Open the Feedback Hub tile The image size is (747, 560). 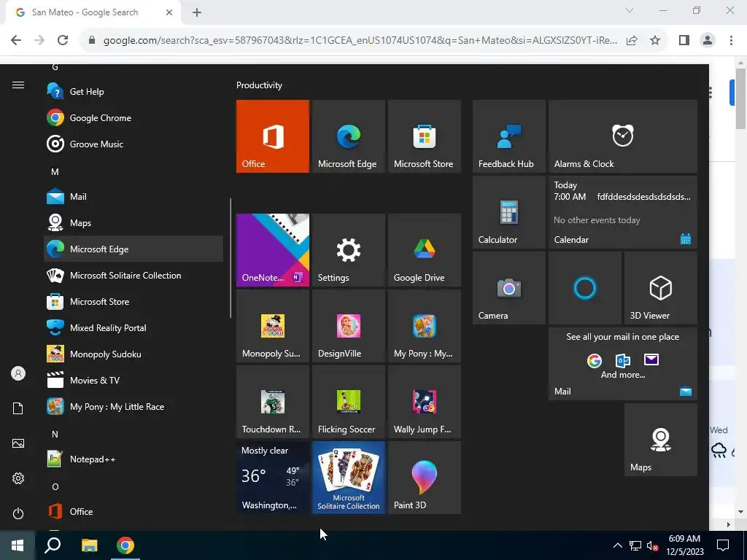tap(508, 136)
